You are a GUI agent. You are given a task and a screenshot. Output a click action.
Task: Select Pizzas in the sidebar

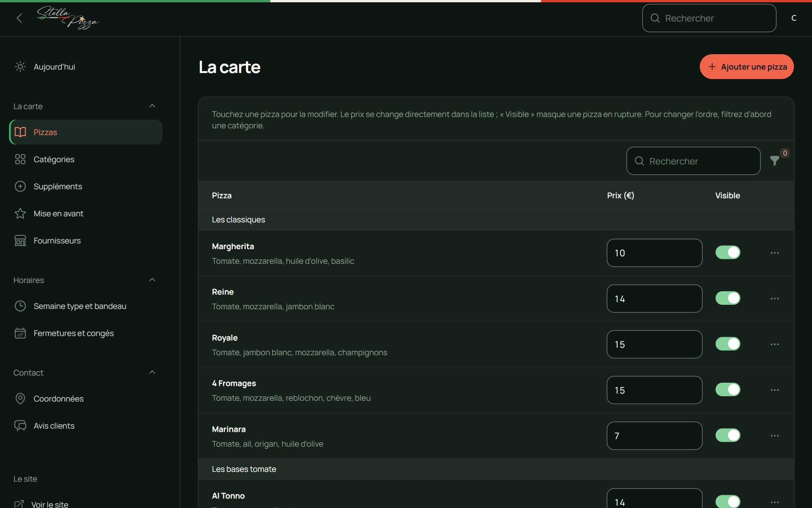pos(86,132)
